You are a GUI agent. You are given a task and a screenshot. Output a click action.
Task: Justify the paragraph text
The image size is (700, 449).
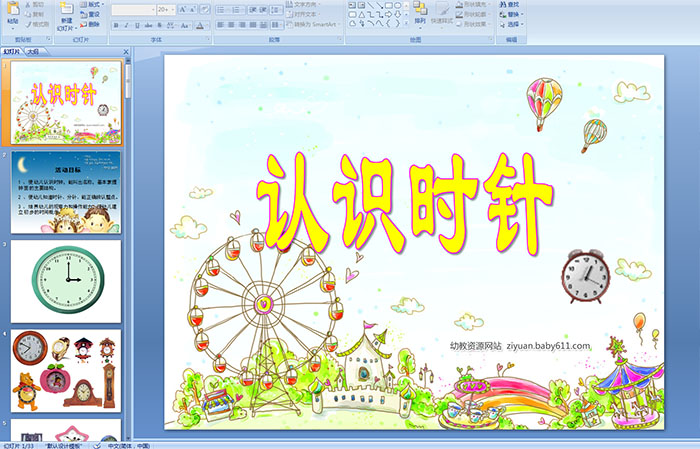click(253, 25)
